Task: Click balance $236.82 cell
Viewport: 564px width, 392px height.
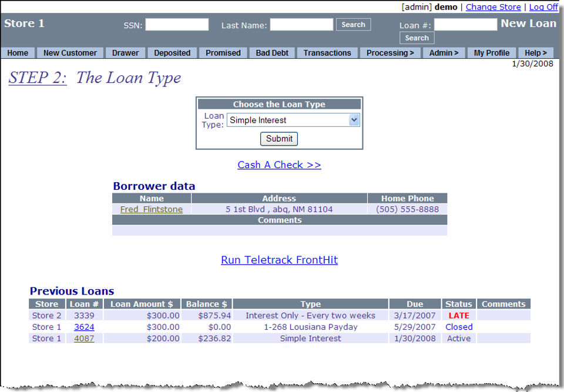Action: coord(207,339)
